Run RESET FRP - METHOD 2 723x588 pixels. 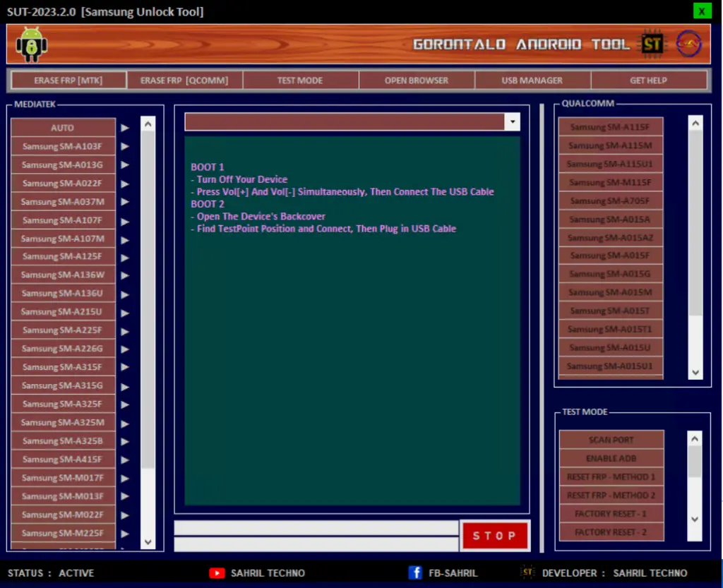pos(611,496)
